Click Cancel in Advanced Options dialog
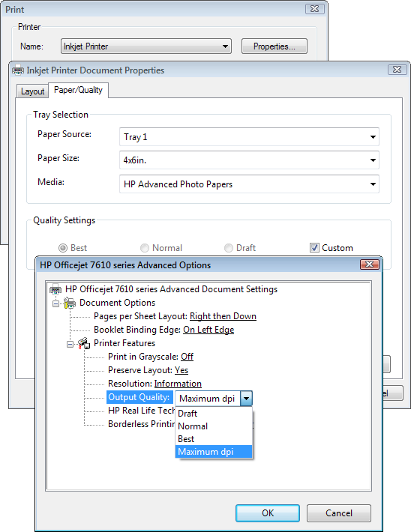Image resolution: width=411 pixels, height=532 pixels. 339,513
